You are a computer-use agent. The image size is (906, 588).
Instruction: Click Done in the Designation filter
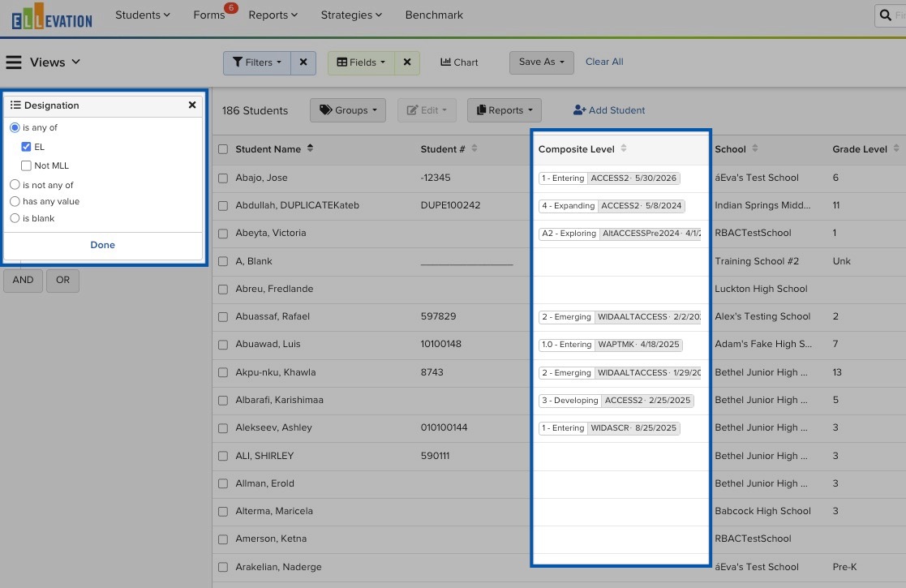pyautogui.click(x=103, y=245)
